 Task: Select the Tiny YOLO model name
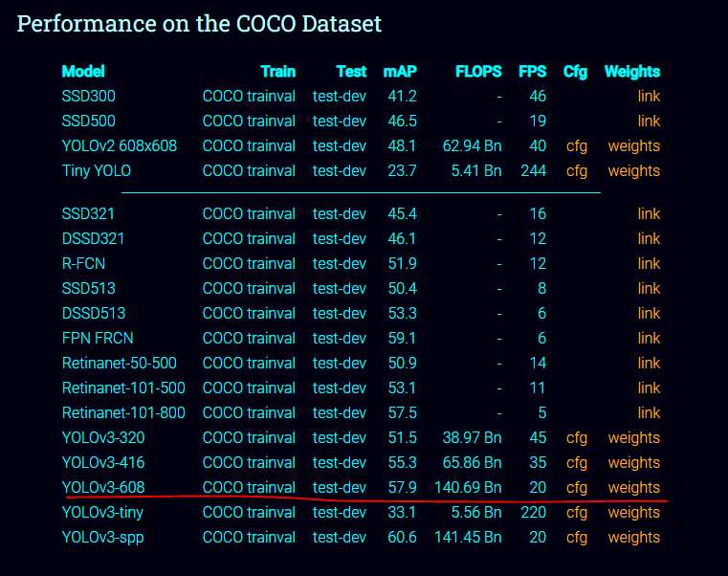(97, 171)
